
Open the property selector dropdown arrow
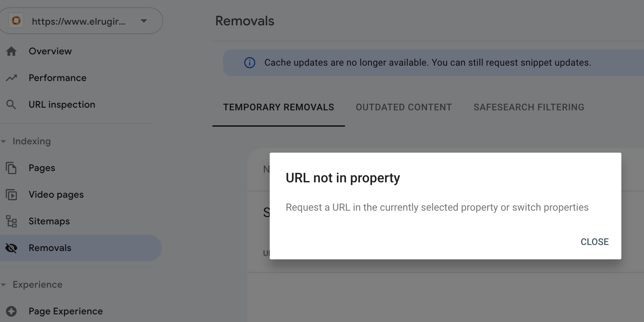[x=144, y=21]
